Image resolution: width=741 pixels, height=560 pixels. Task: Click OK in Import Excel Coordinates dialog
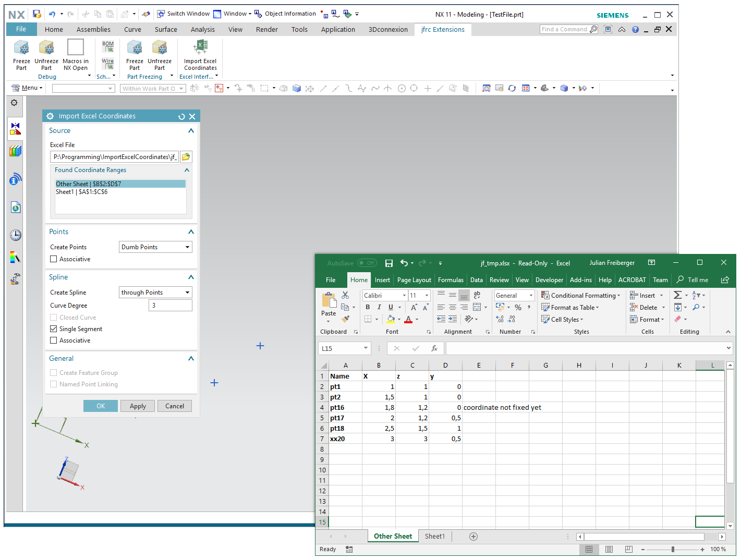click(x=101, y=406)
